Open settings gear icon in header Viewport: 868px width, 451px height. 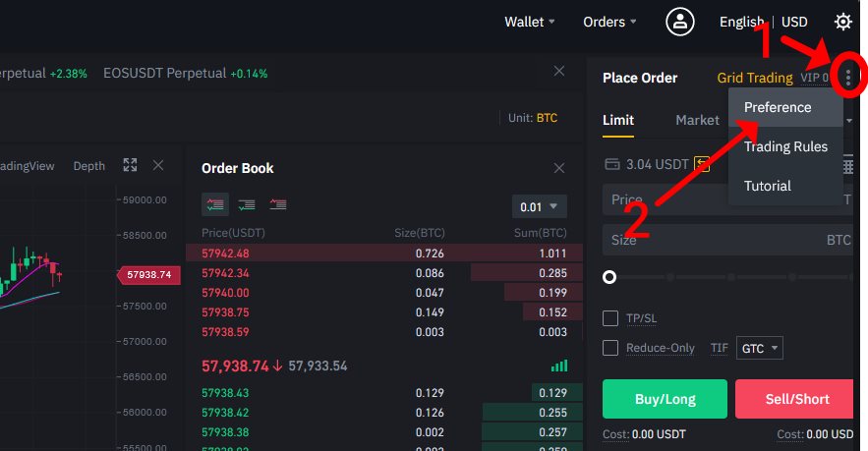pos(842,23)
